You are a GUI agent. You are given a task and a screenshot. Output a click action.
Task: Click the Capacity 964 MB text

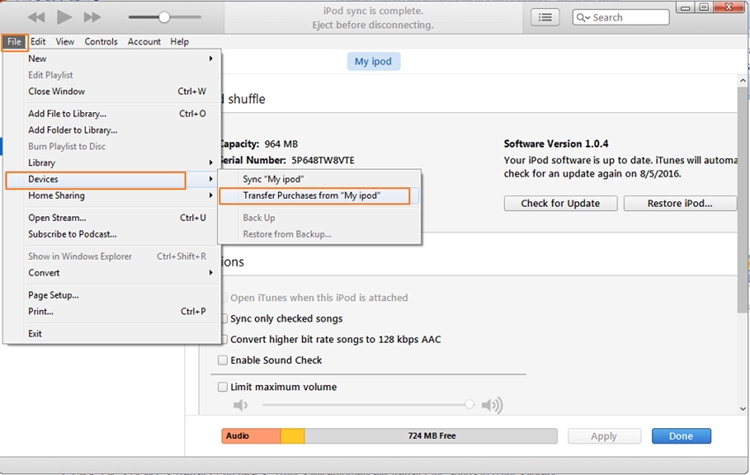click(259, 144)
